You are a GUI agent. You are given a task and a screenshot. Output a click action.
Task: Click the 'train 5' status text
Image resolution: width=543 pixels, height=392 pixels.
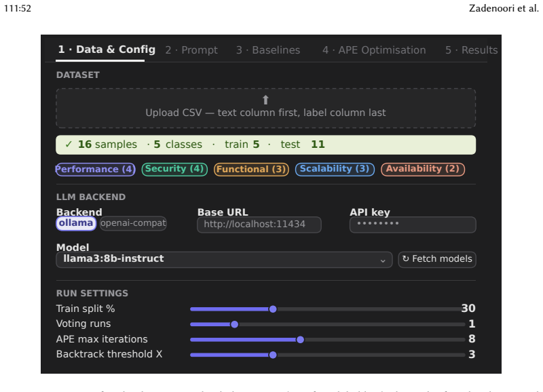(242, 144)
